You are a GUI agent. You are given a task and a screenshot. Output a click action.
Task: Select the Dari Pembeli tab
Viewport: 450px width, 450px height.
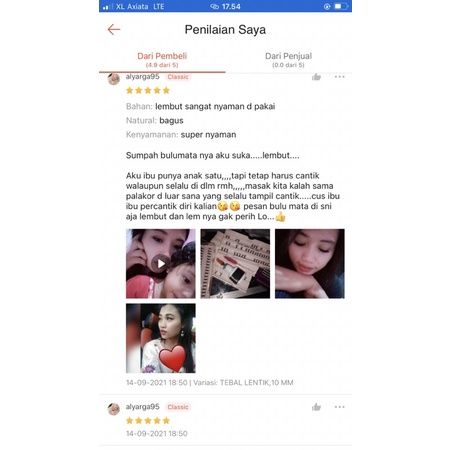pos(162,60)
